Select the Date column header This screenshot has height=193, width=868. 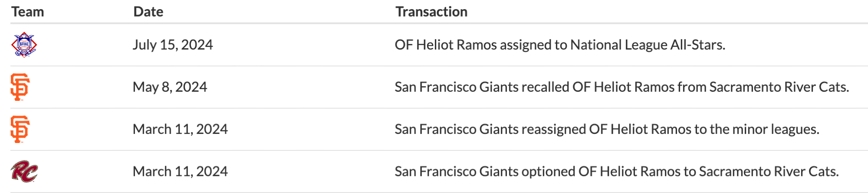148,12
